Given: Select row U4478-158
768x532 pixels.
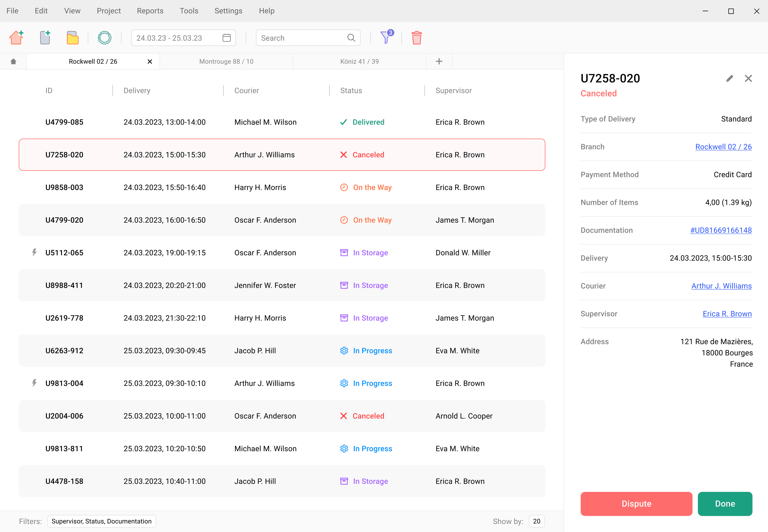Looking at the screenshot, I should [x=282, y=481].
